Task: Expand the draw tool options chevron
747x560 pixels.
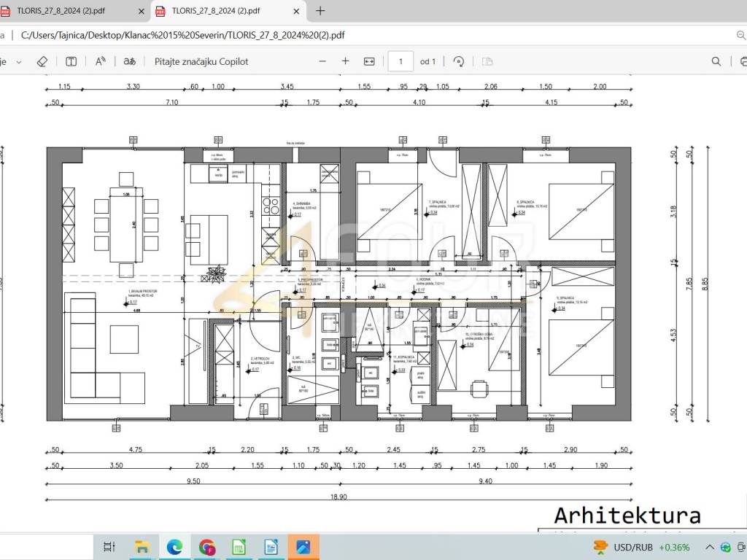Action: click(19, 61)
